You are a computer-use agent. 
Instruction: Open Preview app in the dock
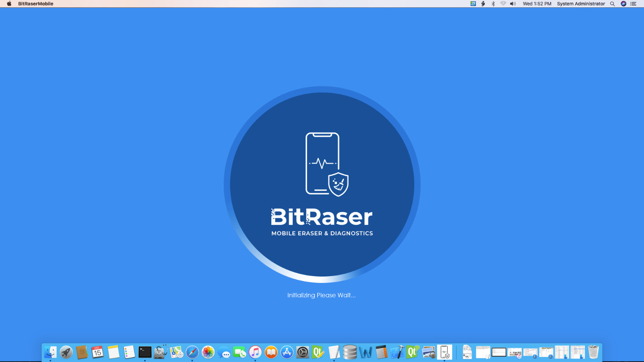point(429,352)
